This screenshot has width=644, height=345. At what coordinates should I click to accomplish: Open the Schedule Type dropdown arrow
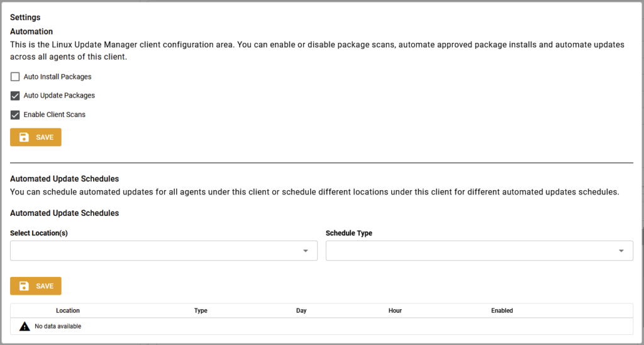[621, 251]
